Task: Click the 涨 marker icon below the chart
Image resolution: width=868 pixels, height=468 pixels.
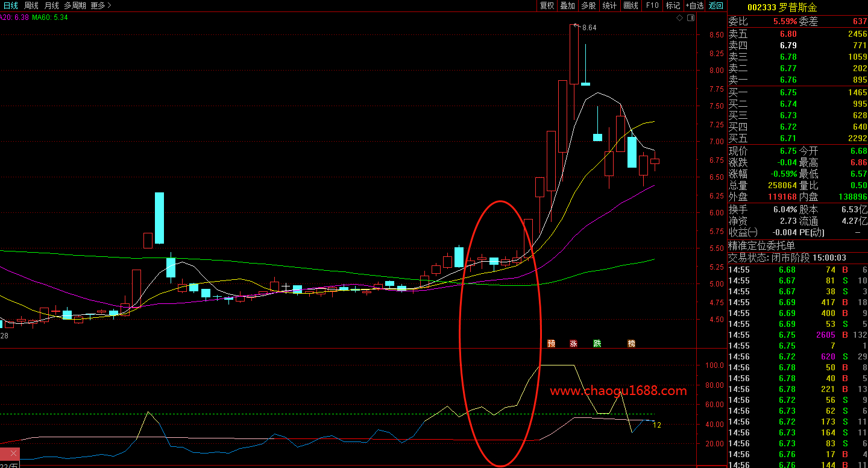Action: (573, 344)
